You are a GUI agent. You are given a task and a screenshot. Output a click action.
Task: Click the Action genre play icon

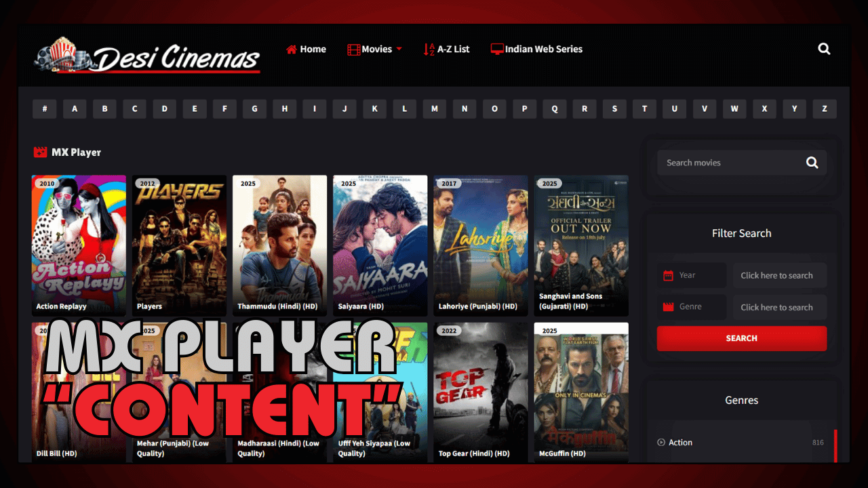[661, 443]
